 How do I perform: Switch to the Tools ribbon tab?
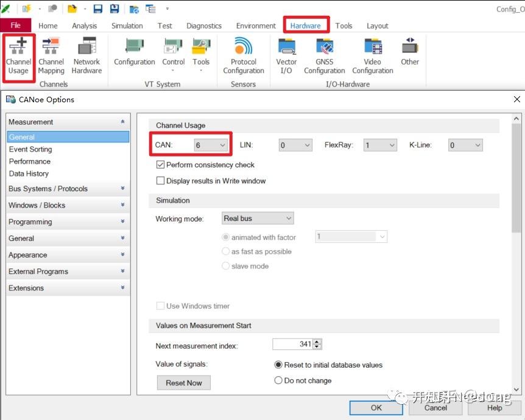[x=344, y=26]
